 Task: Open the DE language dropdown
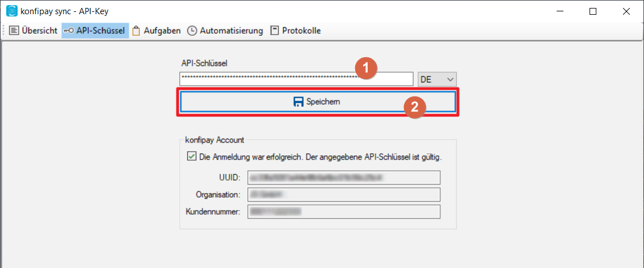point(437,79)
